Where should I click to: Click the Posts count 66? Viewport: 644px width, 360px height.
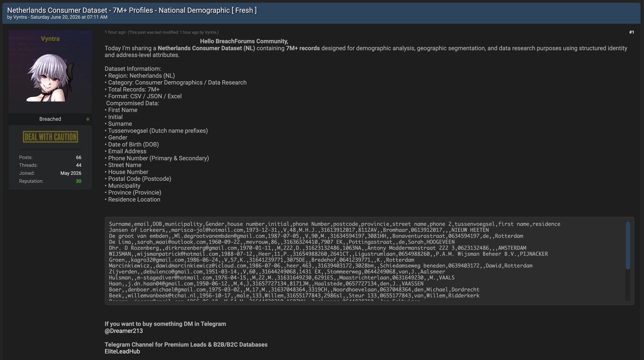coord(78,157)
